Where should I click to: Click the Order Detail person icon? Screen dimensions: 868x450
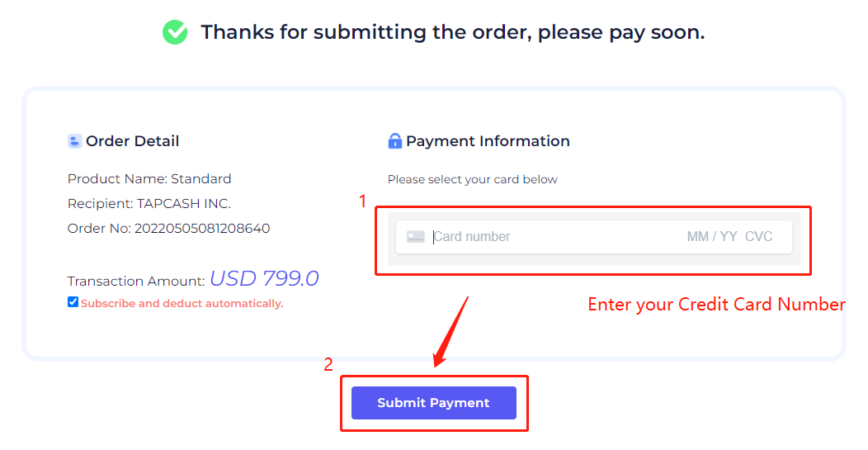75,141
